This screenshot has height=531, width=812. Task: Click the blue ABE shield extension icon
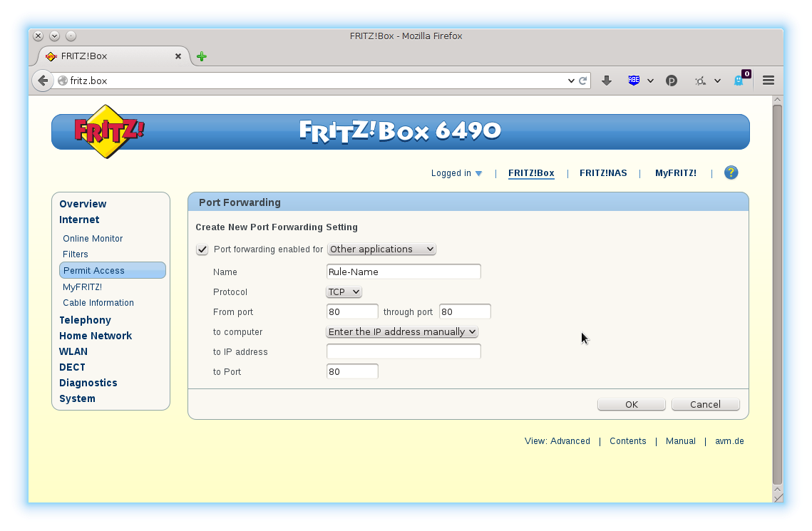click(x=633, y=80)
